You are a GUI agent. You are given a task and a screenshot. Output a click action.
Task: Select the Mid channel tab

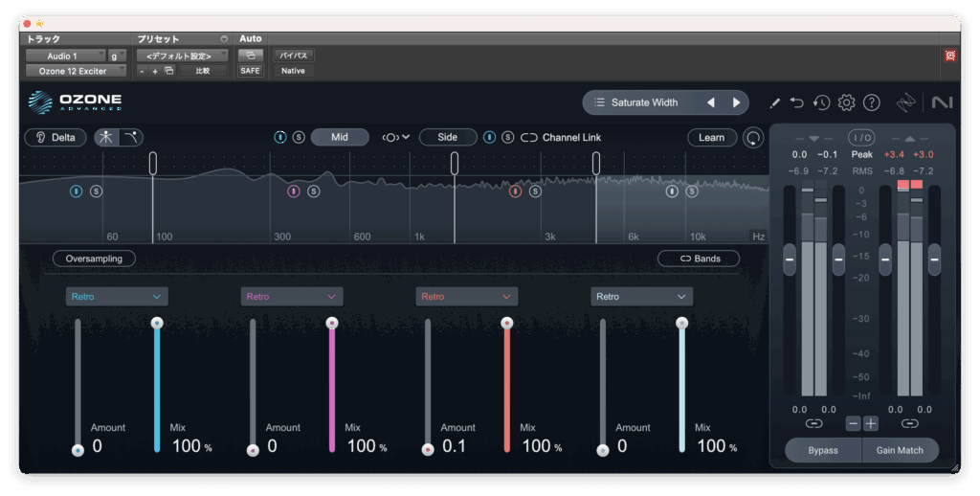pos(339,138)
